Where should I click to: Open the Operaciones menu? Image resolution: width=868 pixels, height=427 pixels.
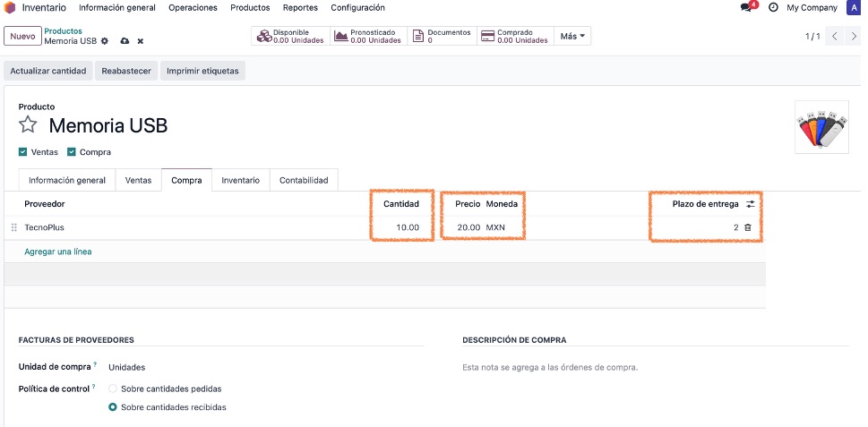193,8
